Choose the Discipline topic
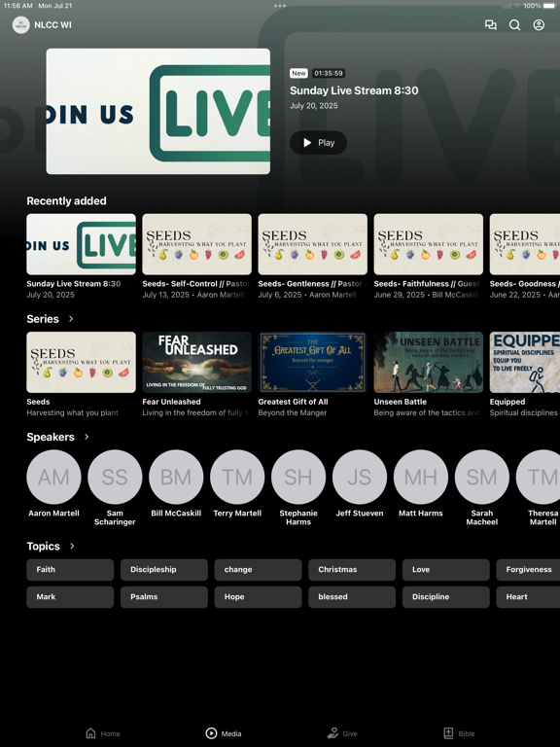Viewport: 560px width, 747px height. tap(445, 597)
